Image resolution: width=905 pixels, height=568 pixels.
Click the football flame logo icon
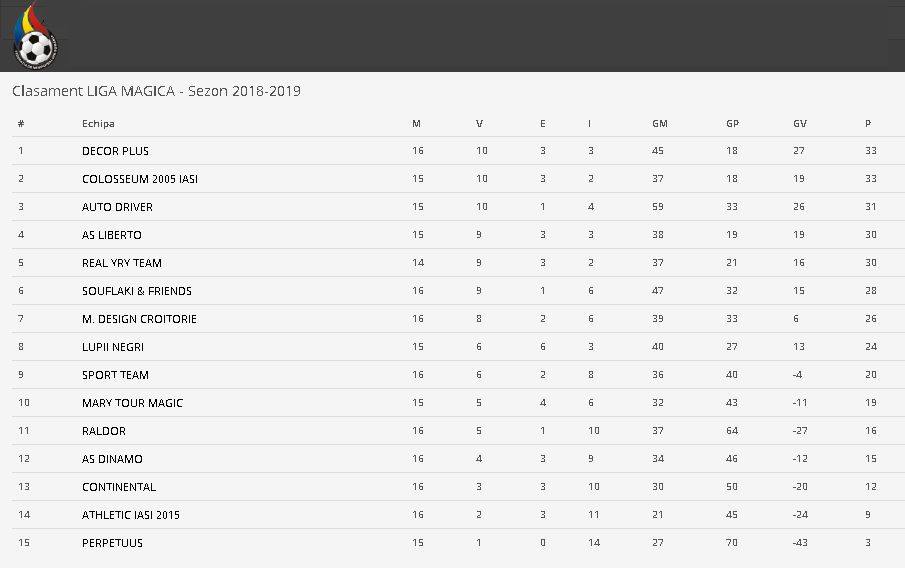pos(35,36)
